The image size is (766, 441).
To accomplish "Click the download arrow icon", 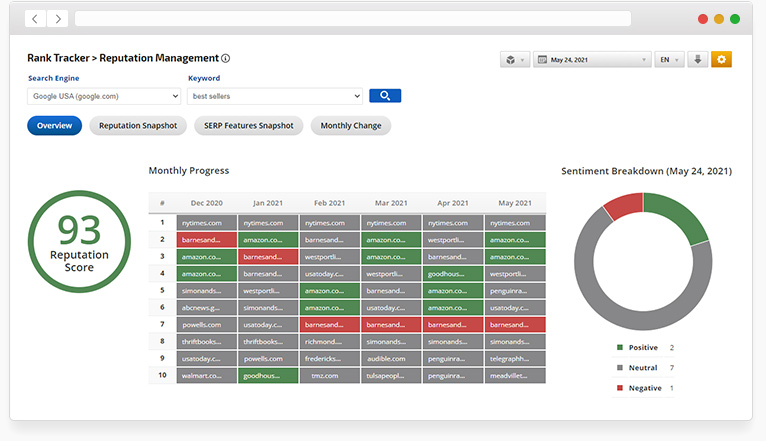I will click(698, 60).
